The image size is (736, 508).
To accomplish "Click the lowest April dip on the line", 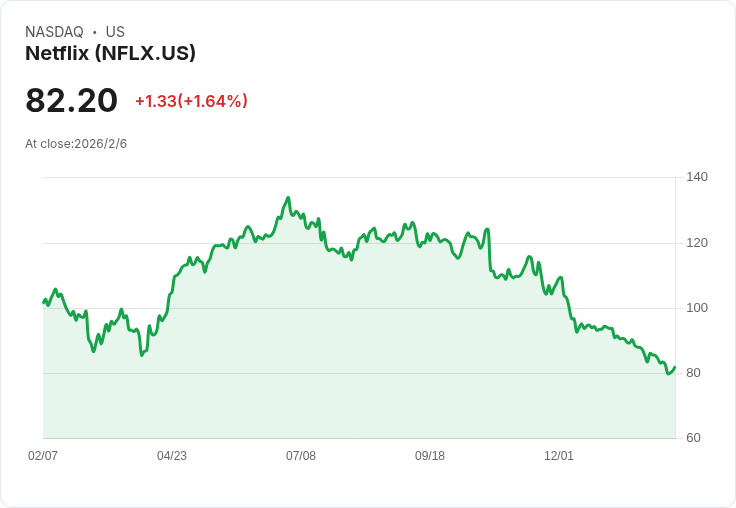I will pyautogui.click(x=142, y=355).
